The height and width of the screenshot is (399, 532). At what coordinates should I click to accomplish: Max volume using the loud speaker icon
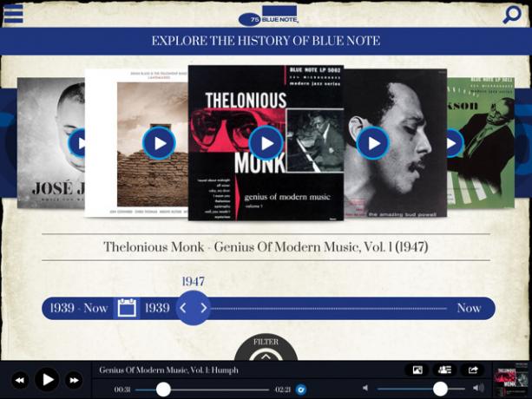coord(479,388)
